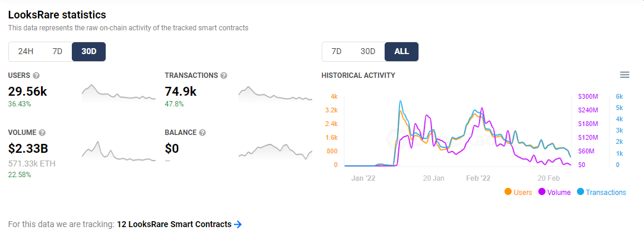Select the 30D statistics tab
644x239 pixels.
(x=89, y=51)
